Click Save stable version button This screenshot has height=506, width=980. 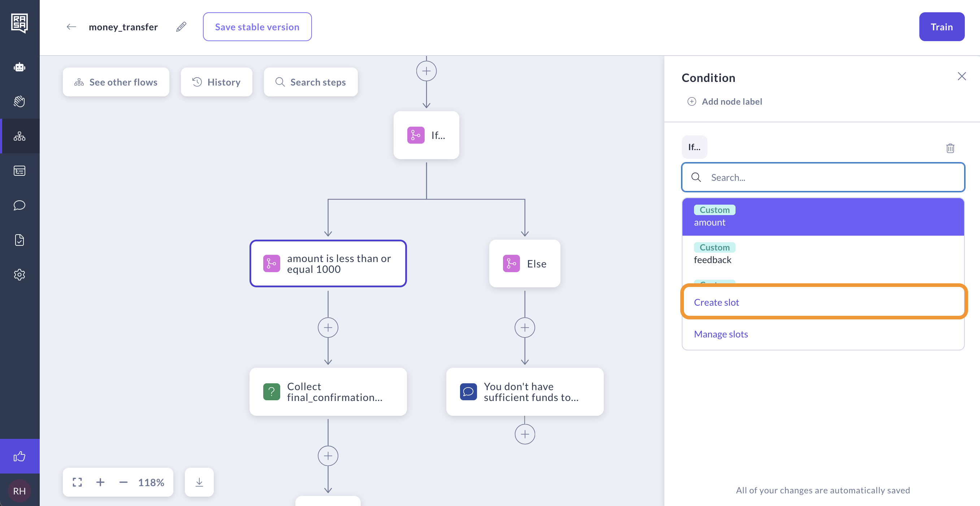(x=257, y=27)
